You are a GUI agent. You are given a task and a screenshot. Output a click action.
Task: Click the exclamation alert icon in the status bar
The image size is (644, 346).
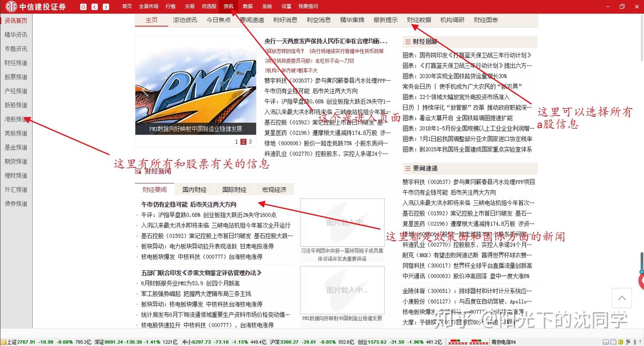pos(640,342)
